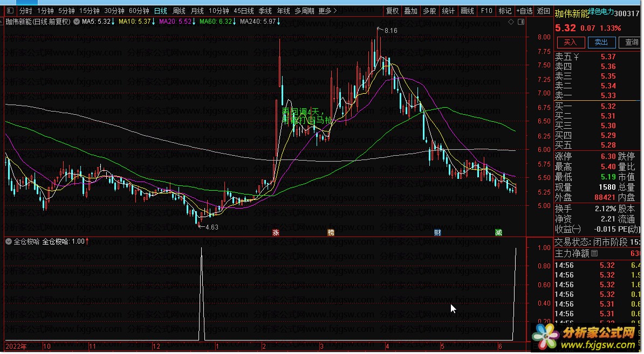Image resolution: width=644 pixels, height=354 pixels.
Task: Switch to 分时 chart period
Action: click(x=25, y=11)
